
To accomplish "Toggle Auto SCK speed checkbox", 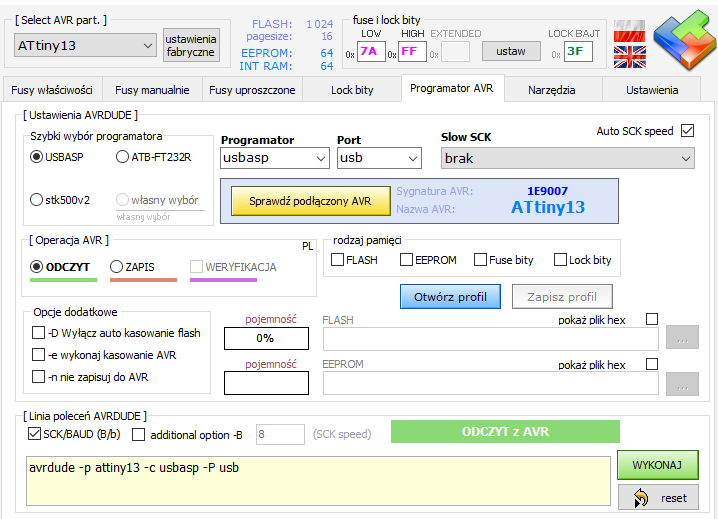I will pyautogui.click(x=687, y=131).
